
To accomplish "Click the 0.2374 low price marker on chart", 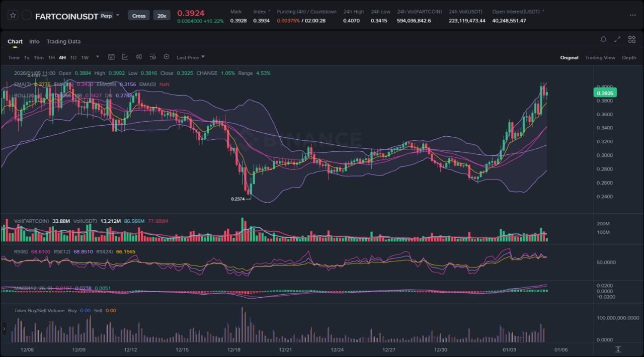I will click(x=238, y=199).
